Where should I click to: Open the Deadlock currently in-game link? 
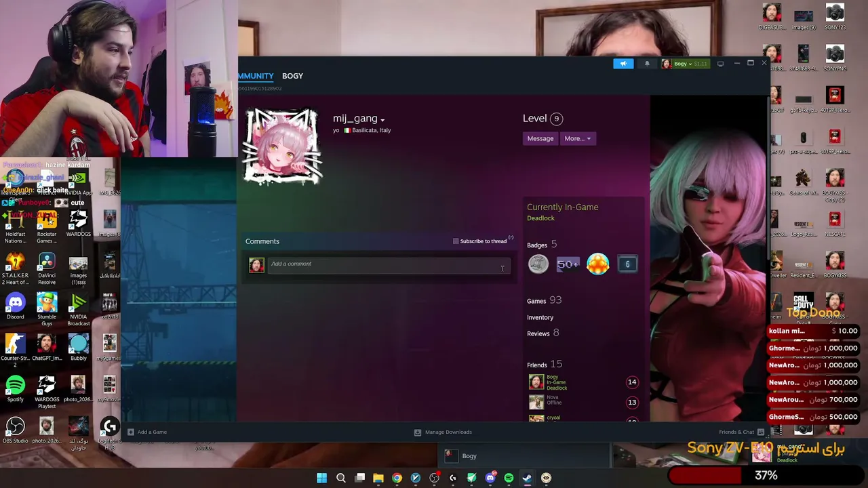pyautogui.click(x=540, y=218)
